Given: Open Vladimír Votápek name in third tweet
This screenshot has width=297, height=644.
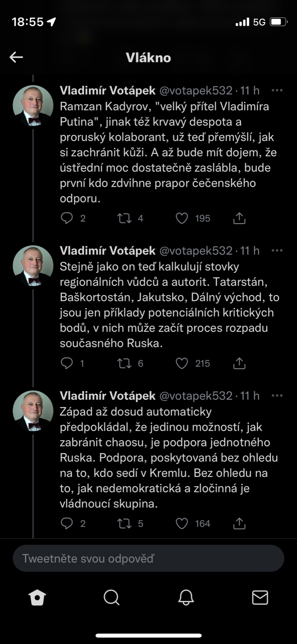Looking at the screenshot, I should (x=107, y=396).
